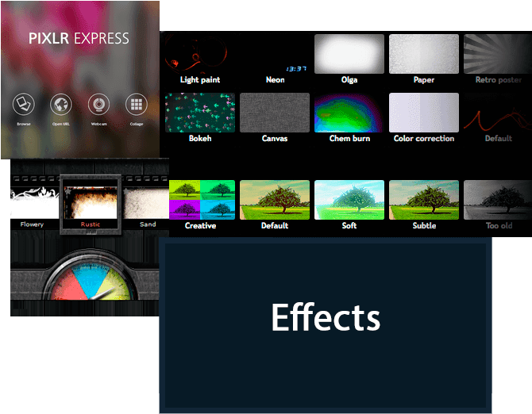Apply the Canvas texture thumbnail
The width and height of the screenshot is (532, 414).
(x=275, y=113)
